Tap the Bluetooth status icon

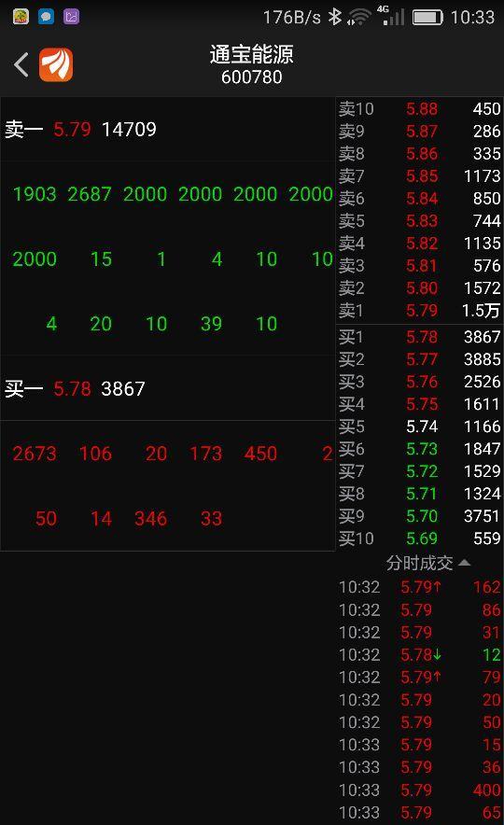(334, 17)
